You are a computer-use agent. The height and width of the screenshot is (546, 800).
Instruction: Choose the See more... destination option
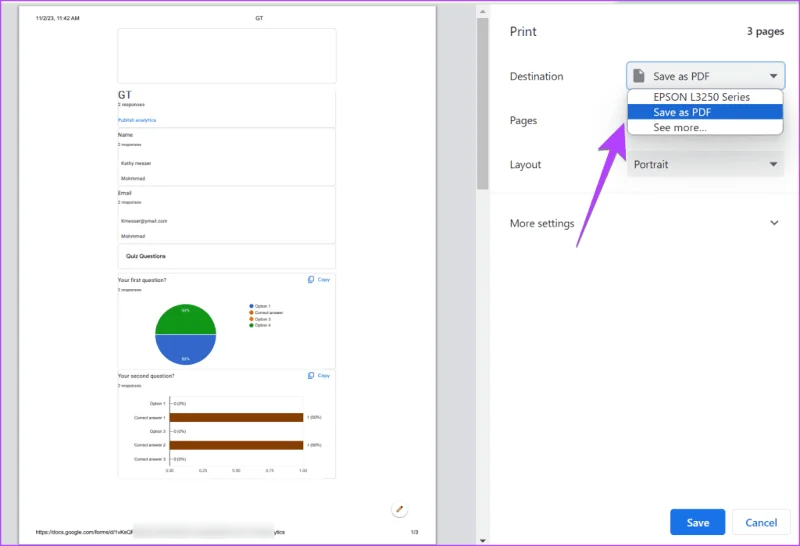click(705, 127)
